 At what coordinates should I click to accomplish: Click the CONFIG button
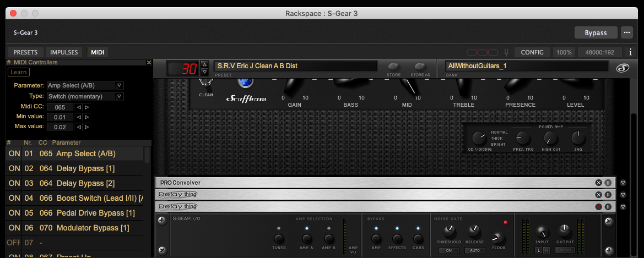(x=532, y=52)
